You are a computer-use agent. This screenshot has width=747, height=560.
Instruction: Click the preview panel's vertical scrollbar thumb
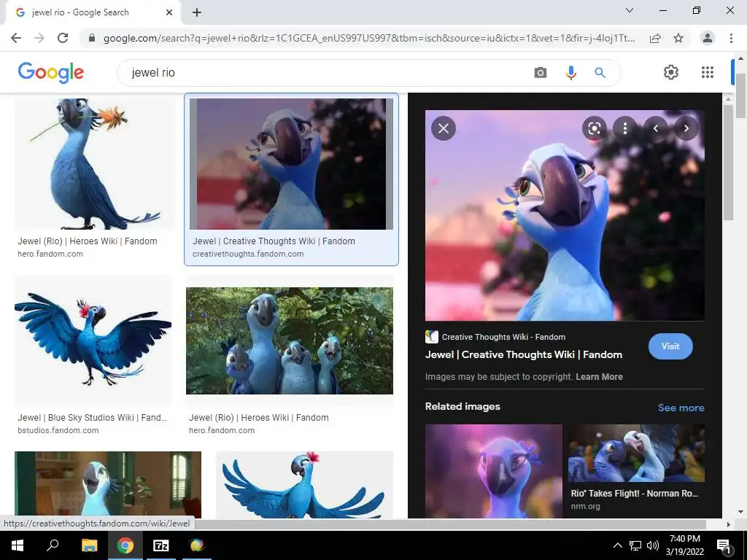pos(729,163)
